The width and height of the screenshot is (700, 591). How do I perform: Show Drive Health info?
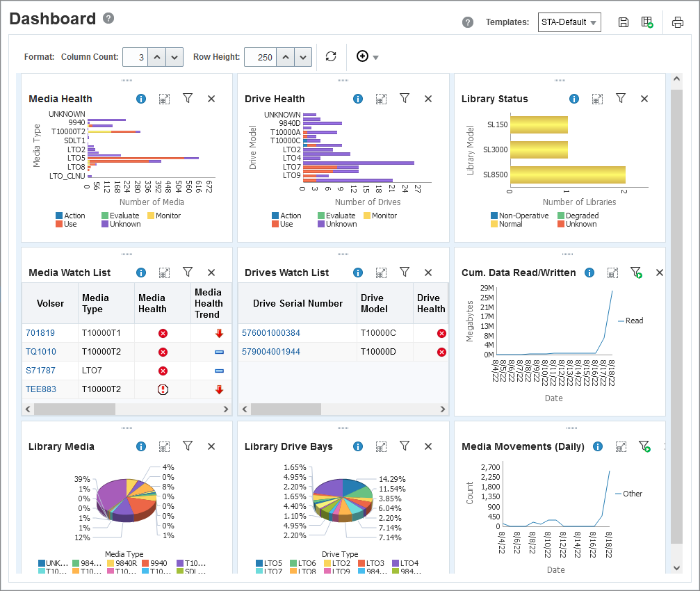(358, 99)
